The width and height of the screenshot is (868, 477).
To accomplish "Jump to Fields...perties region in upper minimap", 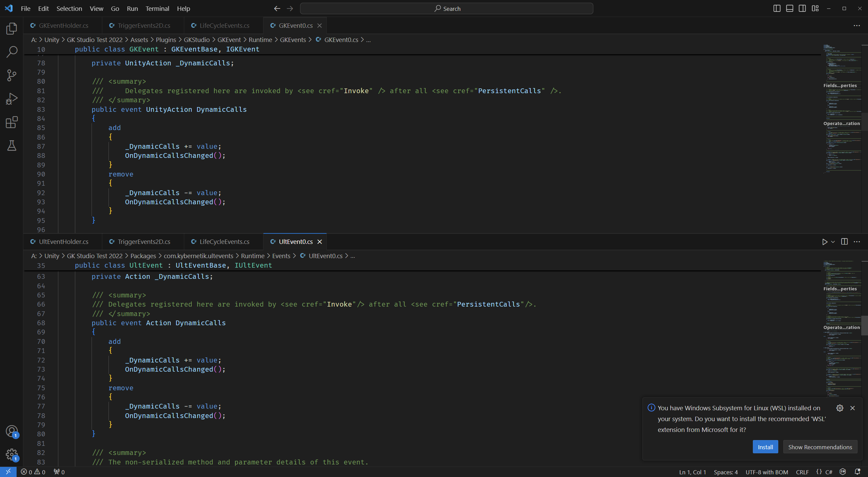I will pos(840,85).
